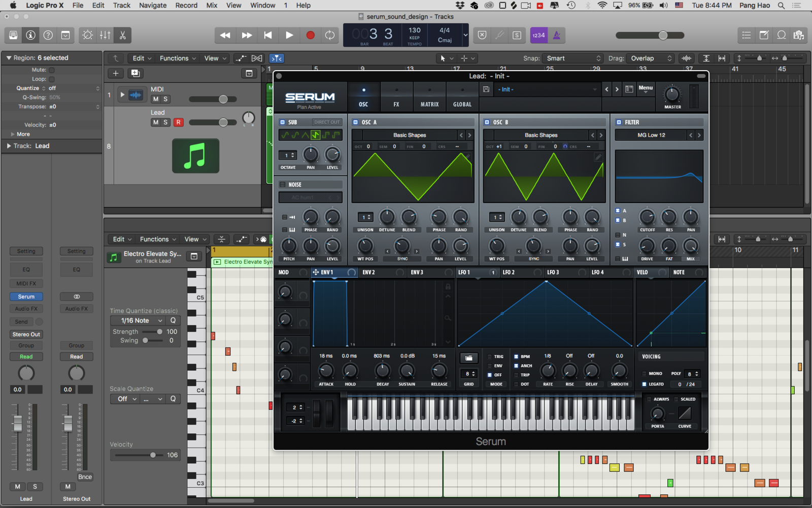This screenshot has width=812, height=508.
Task: Open Serum Init preset name dropdown
Action: pos(547,89)
